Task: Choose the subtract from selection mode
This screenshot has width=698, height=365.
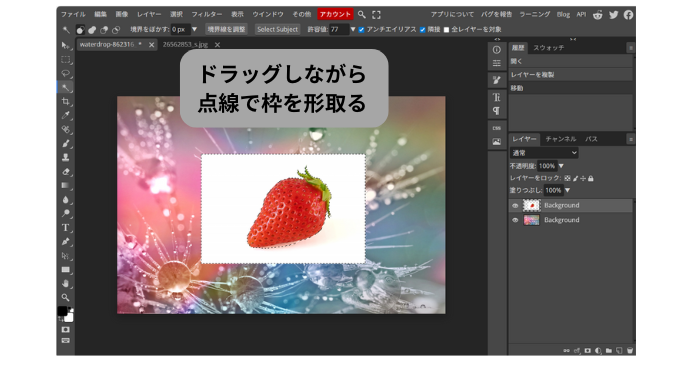Action: pyautogui.click(x=104, y=30)
